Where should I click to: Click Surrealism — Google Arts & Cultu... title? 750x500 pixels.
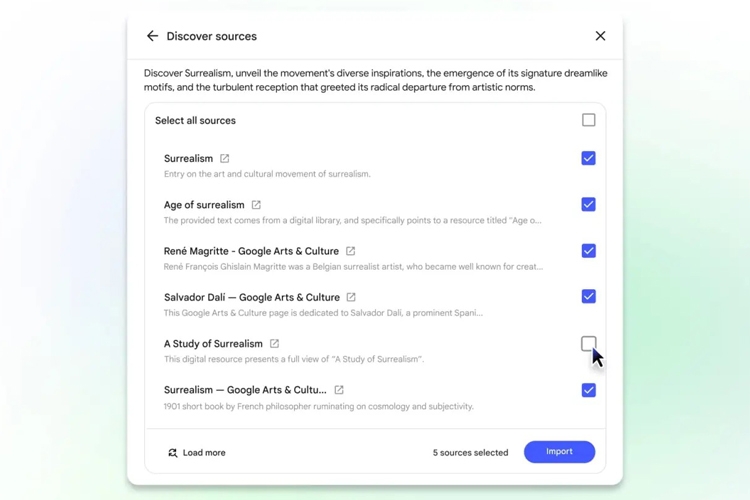click(245, 390)
